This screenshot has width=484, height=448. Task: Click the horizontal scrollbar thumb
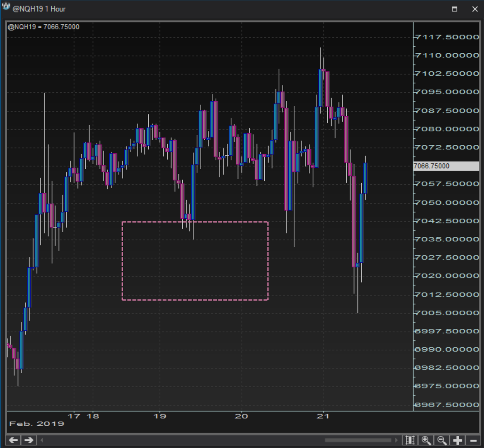358,440
